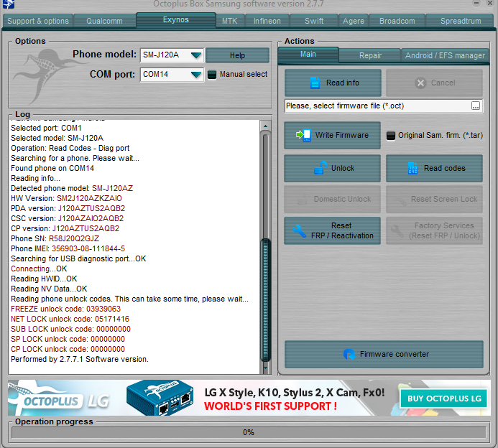Open the Agere tab
This screenshot has height=448, width=498.
[x=353, y=21]
